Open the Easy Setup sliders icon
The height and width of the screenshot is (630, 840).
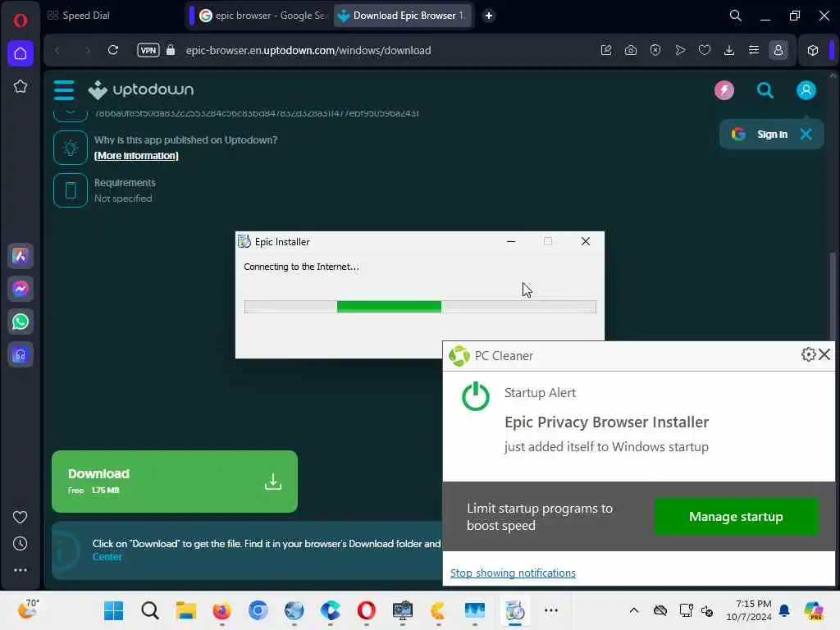[x=754, y=50]
